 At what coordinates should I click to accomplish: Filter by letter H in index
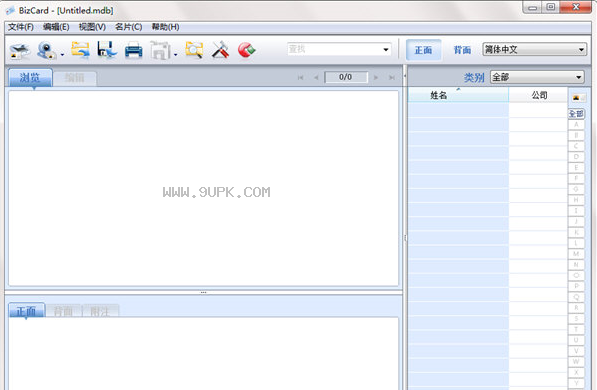point(576,200)
